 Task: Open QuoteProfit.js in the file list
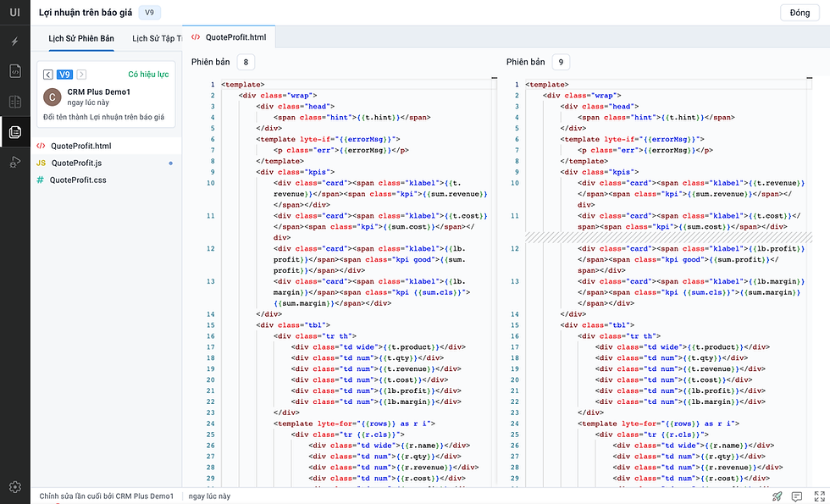point(106,163)
